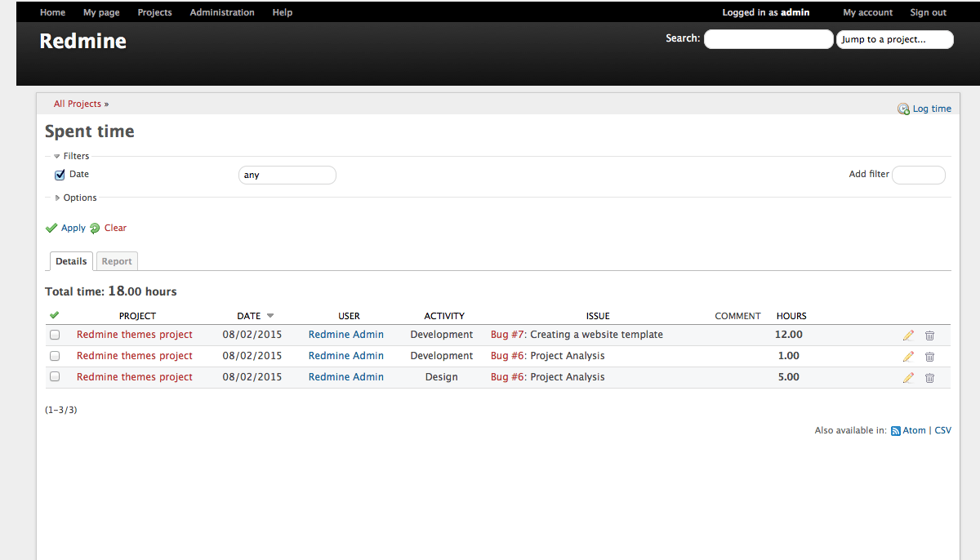Click the Atom feed icon

click(896, 431)
